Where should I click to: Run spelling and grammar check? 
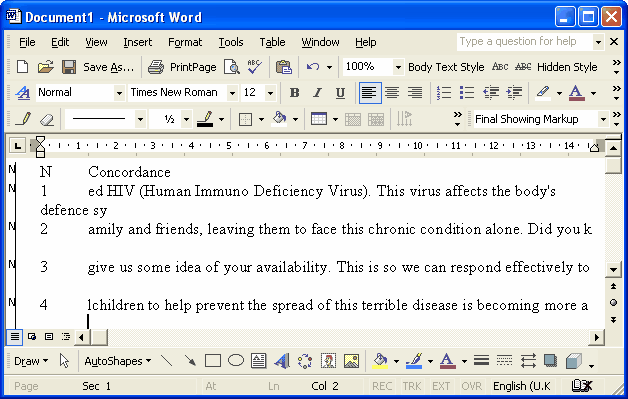point(254,67)
